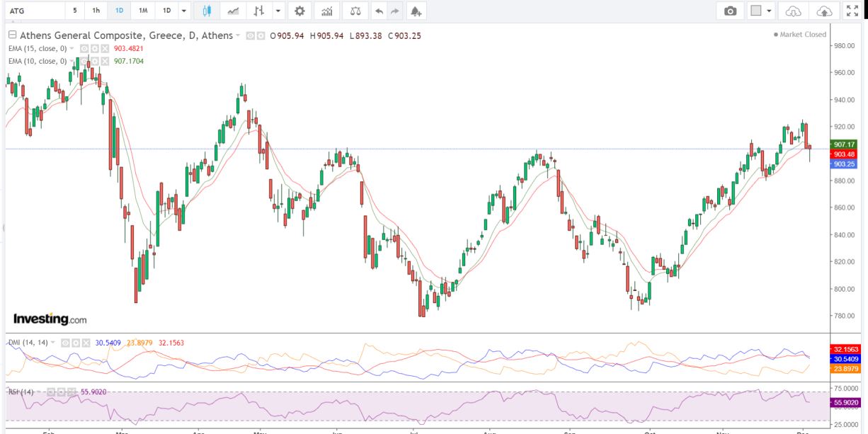Open the time interval dropdown arrow
Image resolution: width=868 pixels, height=434 pixels.
184,11
